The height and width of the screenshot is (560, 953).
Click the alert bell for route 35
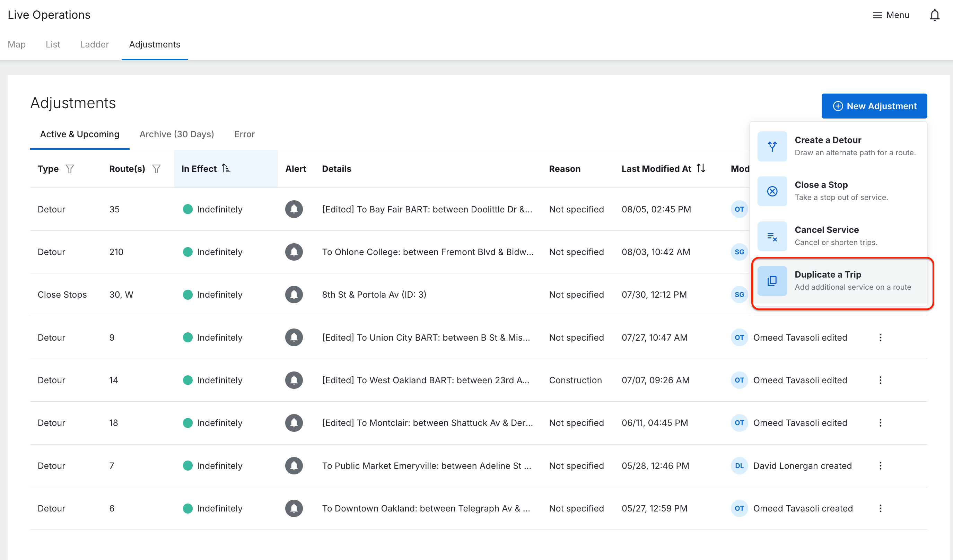(x=294, y=209)
